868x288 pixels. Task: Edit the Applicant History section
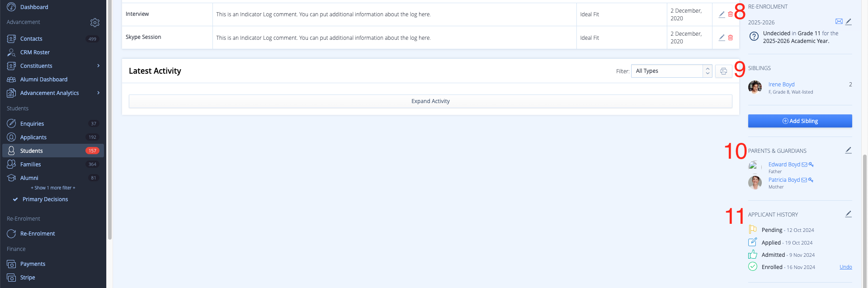[848, 214]
